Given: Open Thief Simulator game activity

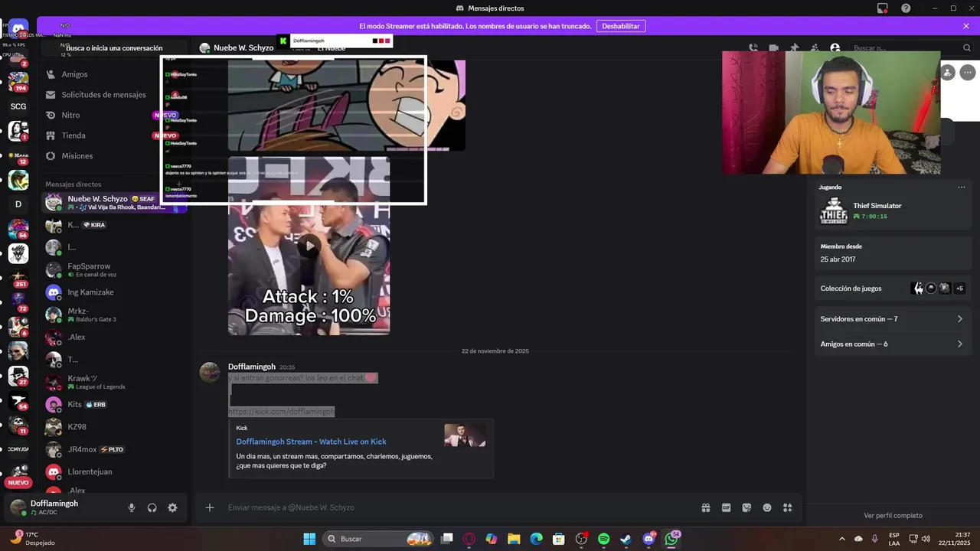Looking at the screenshot, I should (x=892, y=210).
